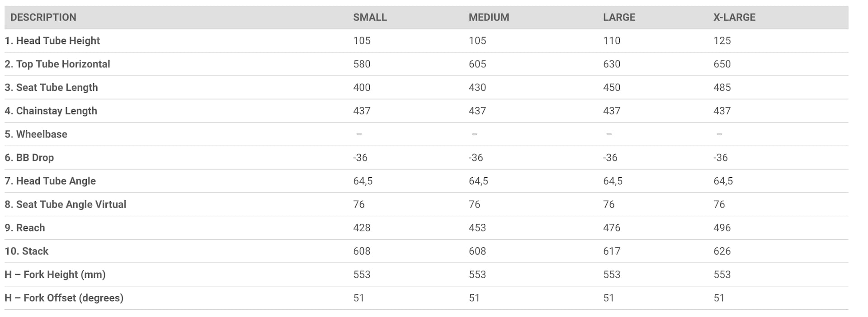Select the Fork Height (mm) row label

pos(55,274)
